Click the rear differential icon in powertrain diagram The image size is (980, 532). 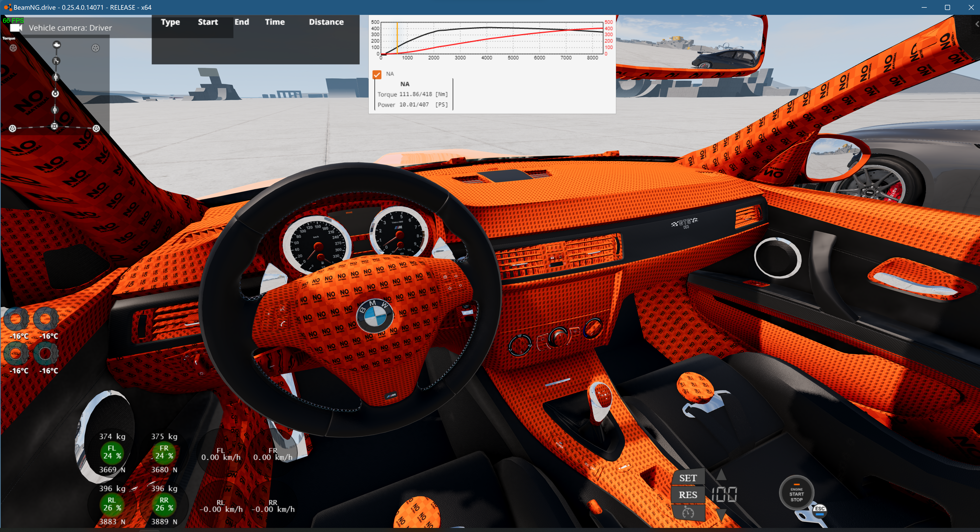pos(55,126)
